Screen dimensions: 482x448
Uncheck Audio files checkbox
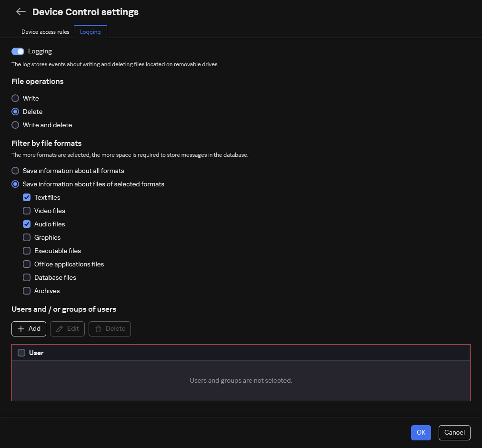(27, 224)
